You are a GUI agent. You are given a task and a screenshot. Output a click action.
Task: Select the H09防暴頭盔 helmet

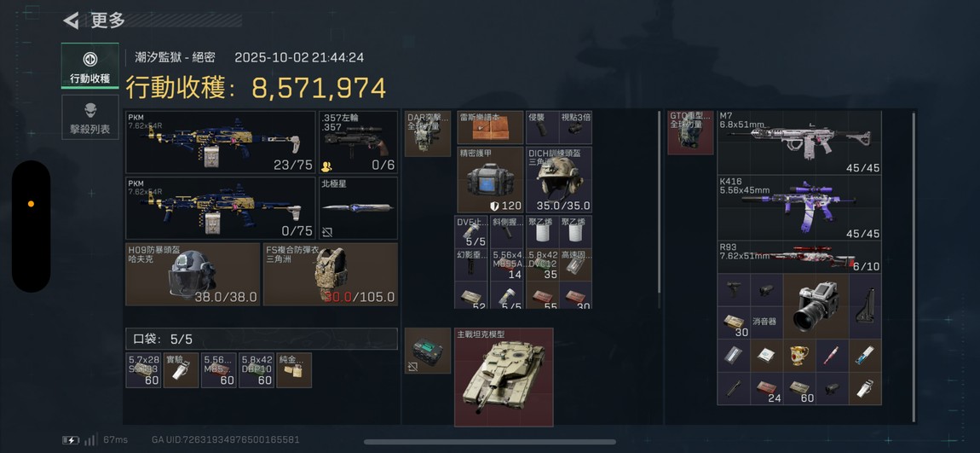[x=193, y=274]
